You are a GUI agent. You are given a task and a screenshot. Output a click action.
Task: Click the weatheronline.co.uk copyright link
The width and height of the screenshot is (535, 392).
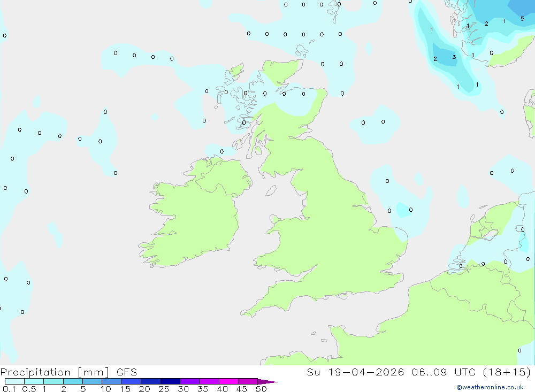point(490,387)
